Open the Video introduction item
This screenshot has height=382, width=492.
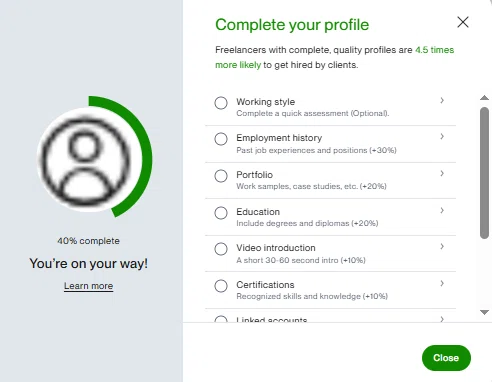[330, 253]
